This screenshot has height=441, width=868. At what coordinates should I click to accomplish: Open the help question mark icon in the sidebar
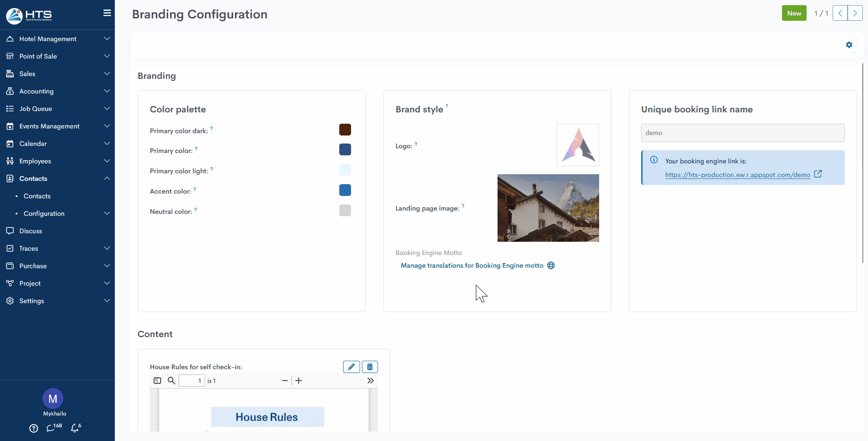point(34,428)
